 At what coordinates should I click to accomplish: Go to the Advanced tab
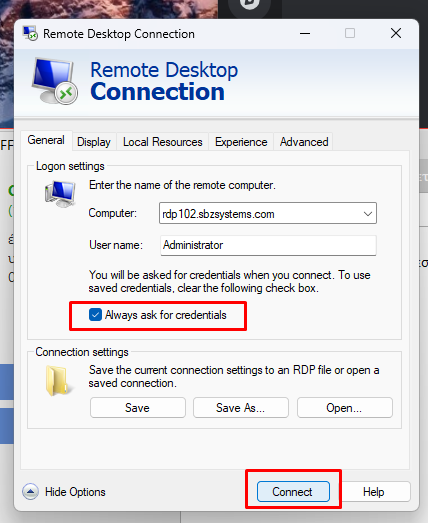tap(304, 142)
